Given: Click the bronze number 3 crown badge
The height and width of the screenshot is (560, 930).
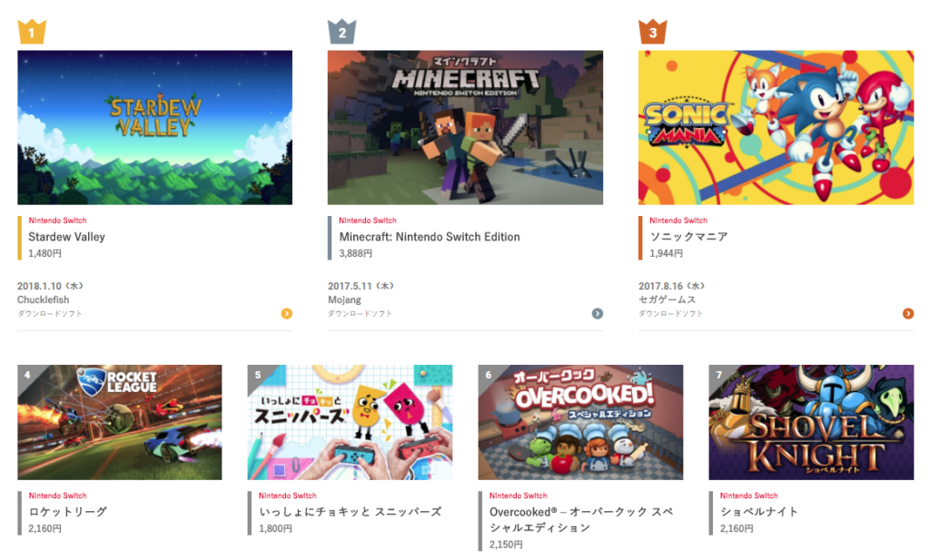Looking at the screenshot, I should point(652,32).
